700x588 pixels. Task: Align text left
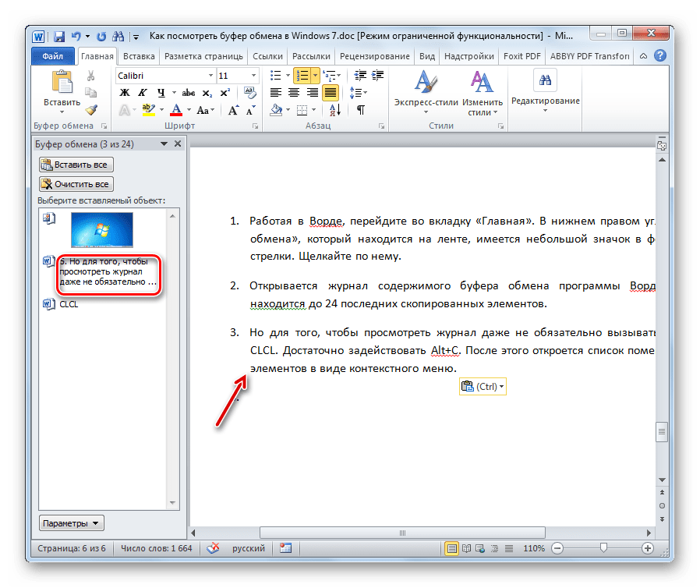pyautogui.click(x=276, y=93)
